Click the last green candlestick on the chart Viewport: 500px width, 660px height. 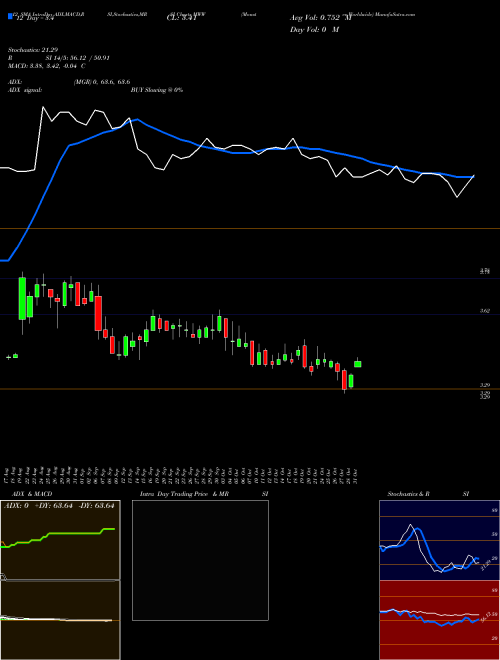point(358,364)
